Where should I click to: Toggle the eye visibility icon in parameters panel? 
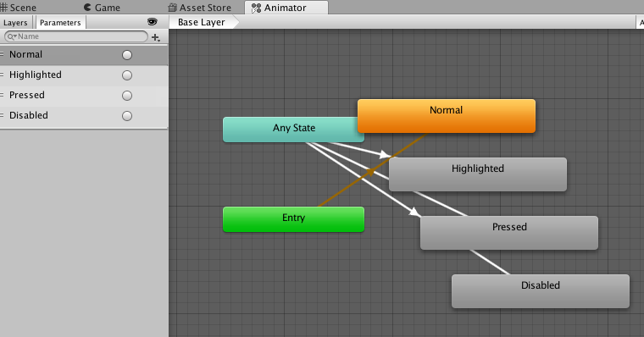coord(153,22)
